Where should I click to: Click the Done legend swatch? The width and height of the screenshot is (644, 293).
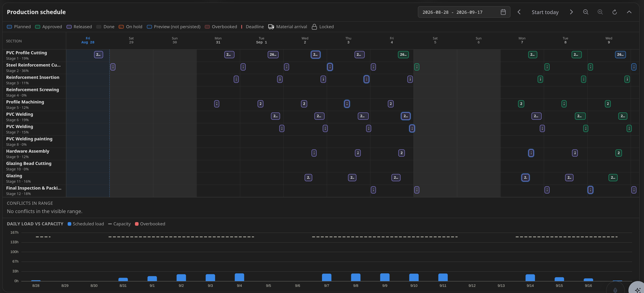click(99, 27)
